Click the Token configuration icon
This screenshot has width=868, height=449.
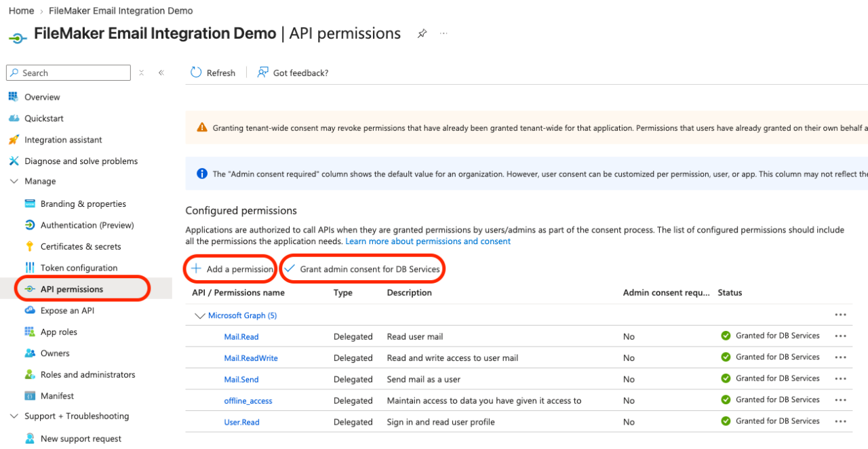[30, 268]
